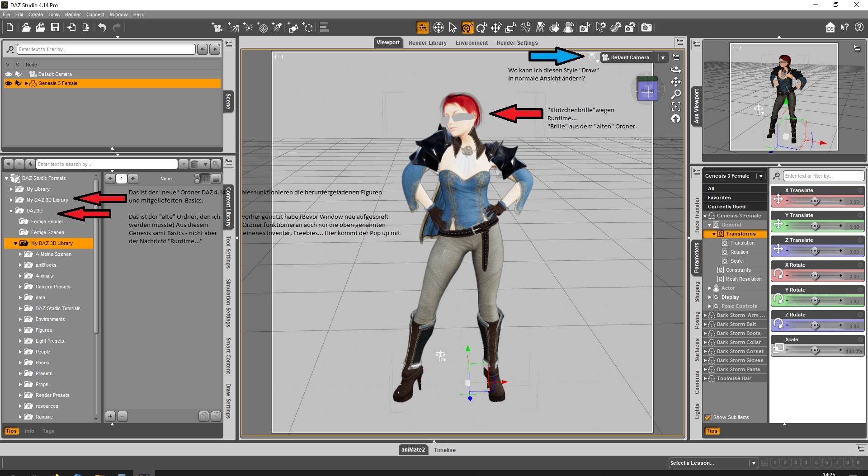
Task: Save the scene using the floppy disk icon
Action: click(x=55, y=28)
